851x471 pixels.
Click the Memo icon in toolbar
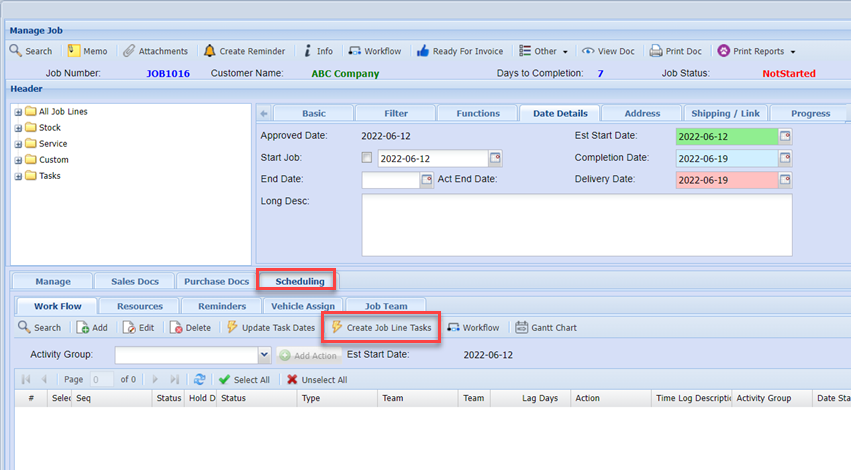coord(74,51)
